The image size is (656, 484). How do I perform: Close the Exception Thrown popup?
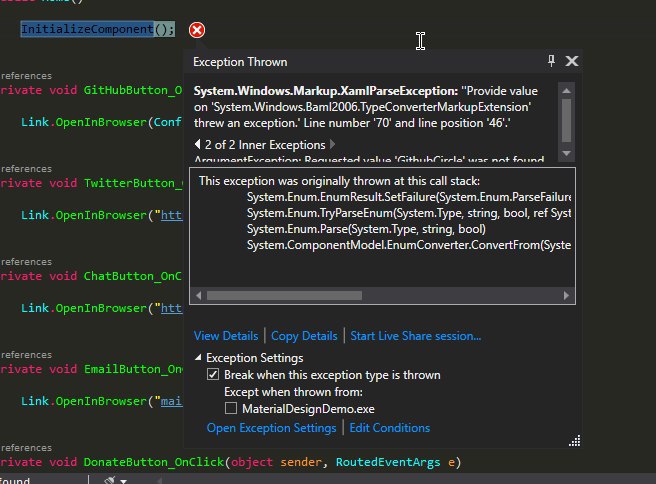[x=571, y=61]
